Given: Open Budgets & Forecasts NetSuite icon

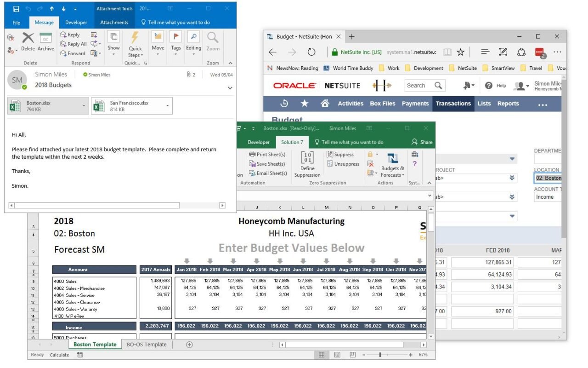Looking at the screenshot, I should (x=393, y=159).
